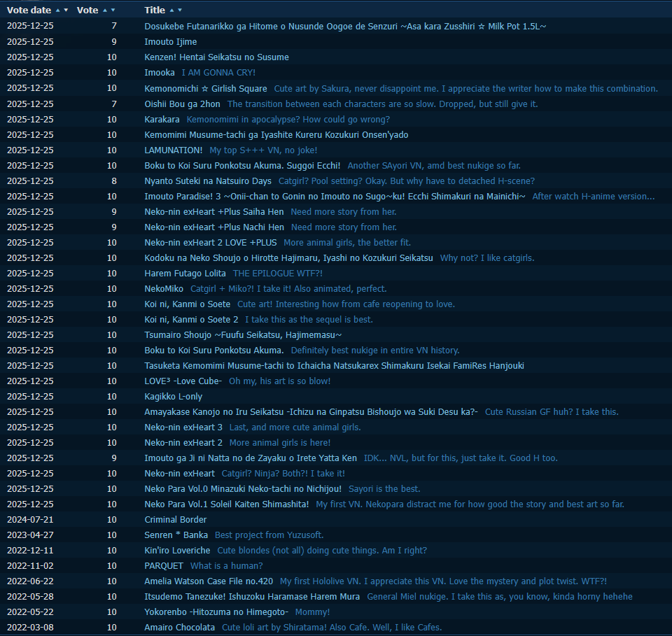The width and height of the screenshot is (672, 636).
Task: Open the PARQUET title link
Action: [x=164, y=566]
